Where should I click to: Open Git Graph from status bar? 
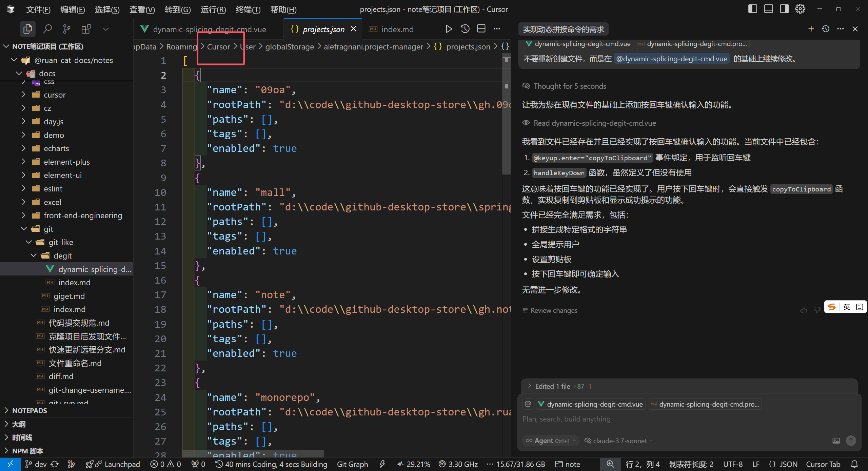(x=352, y=464)
